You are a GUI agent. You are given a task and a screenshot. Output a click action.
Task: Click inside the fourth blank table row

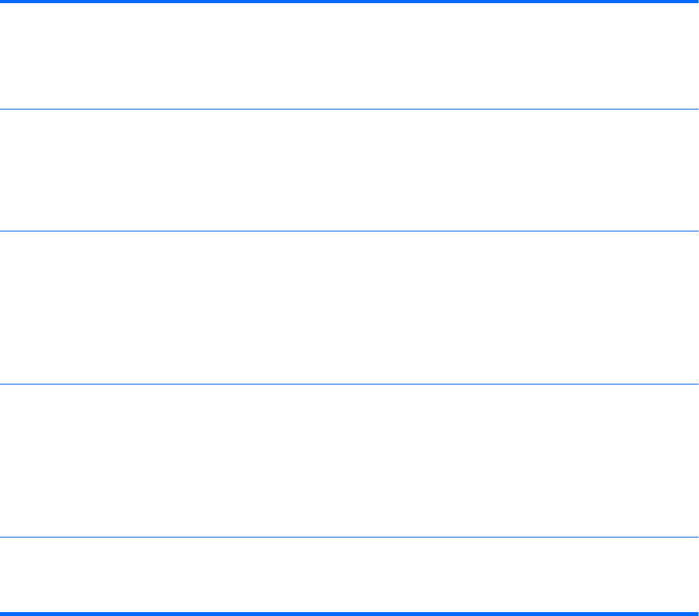(349, 460)
